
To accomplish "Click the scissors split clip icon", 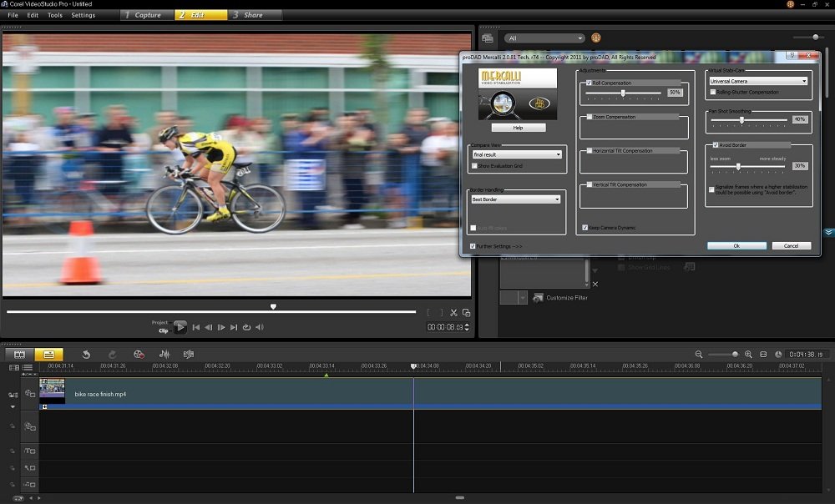I will click(453, 313).
